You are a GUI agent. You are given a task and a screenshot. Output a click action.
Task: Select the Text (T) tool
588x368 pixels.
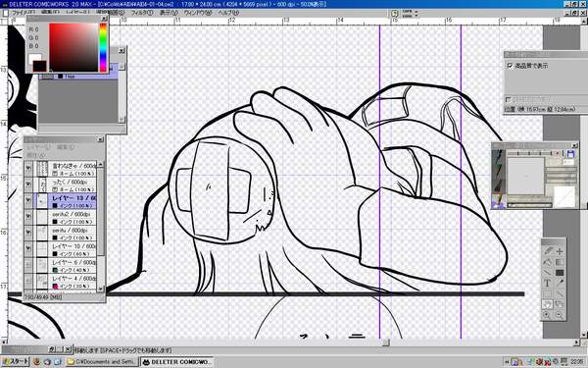[548, 284]
